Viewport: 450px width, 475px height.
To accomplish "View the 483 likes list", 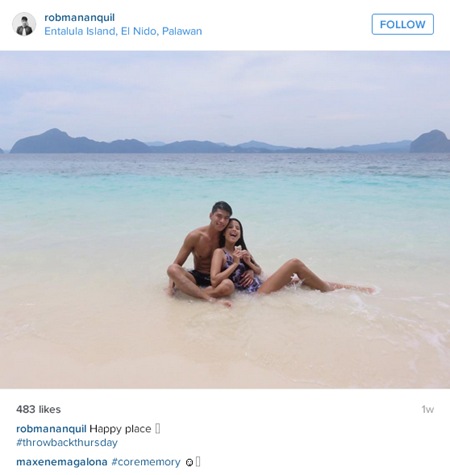I will pos(38,409).
